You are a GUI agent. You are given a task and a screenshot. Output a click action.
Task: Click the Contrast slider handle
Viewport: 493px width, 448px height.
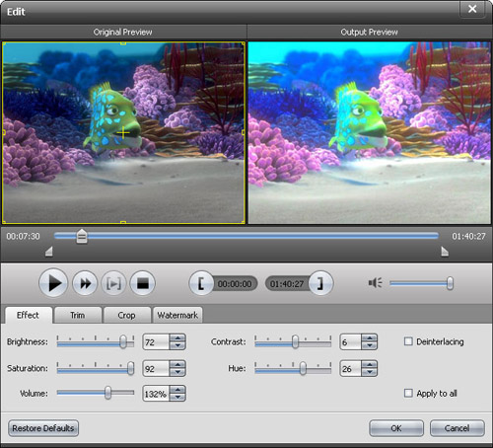point(295,342)
